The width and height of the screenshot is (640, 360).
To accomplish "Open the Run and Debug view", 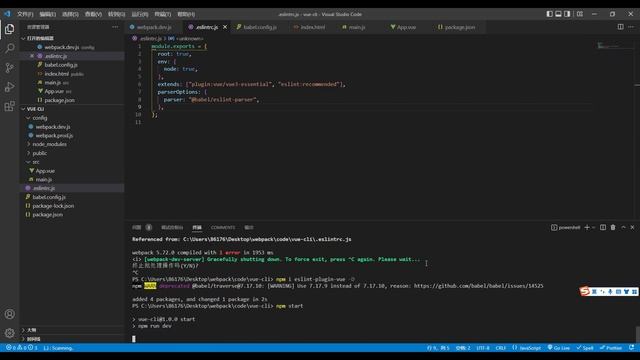I will click(9, 87).
